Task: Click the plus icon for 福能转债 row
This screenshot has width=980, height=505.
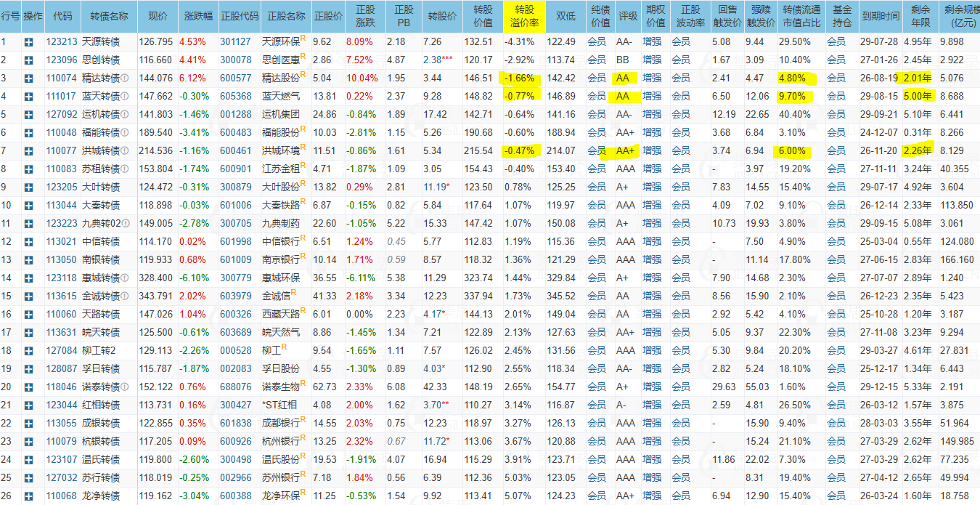Action: click(28, 133)
